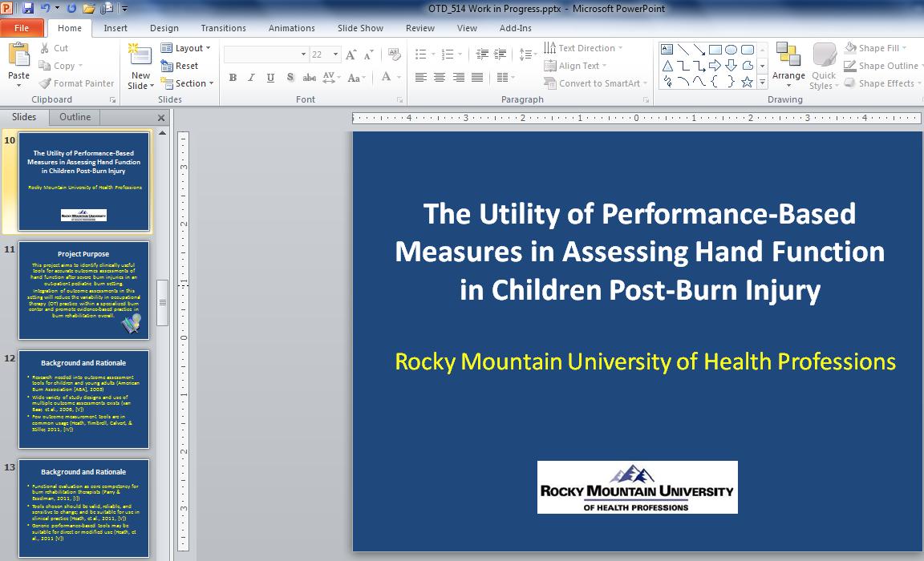Open the Outline pane tab
This screenshot has width=924, height=561.
coord(74,117)
